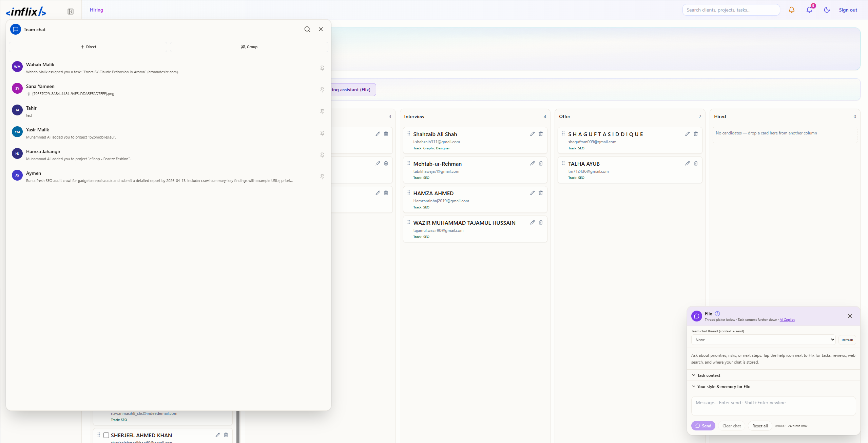This screenshot has height=443, width=868.
Task: Delete the WAZIR MUHAMMAD TAJAMUL HUSSAIN card
Action: pos(541,222)
